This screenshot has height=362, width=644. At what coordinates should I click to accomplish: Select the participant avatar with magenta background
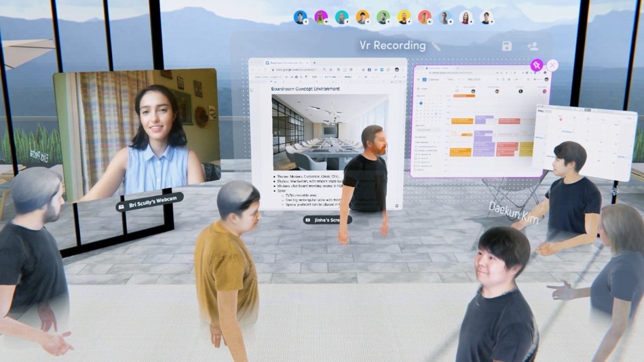pyautogui.click(x=321, y=17)
